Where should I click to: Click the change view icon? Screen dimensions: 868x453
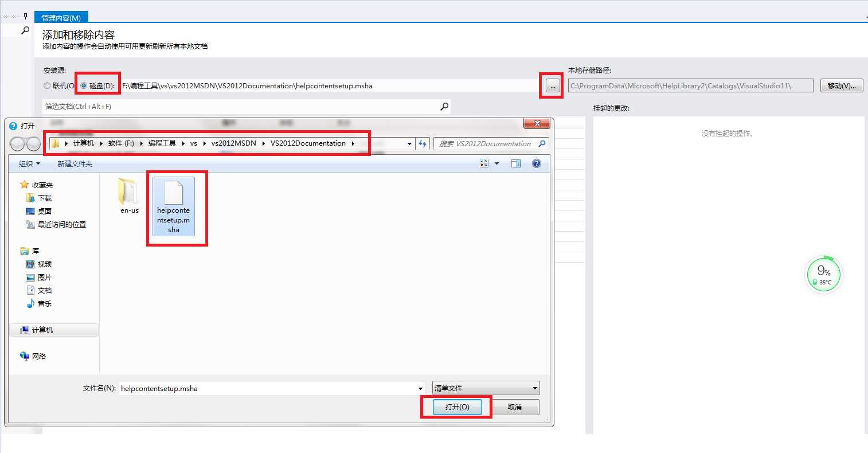point(484,163)
